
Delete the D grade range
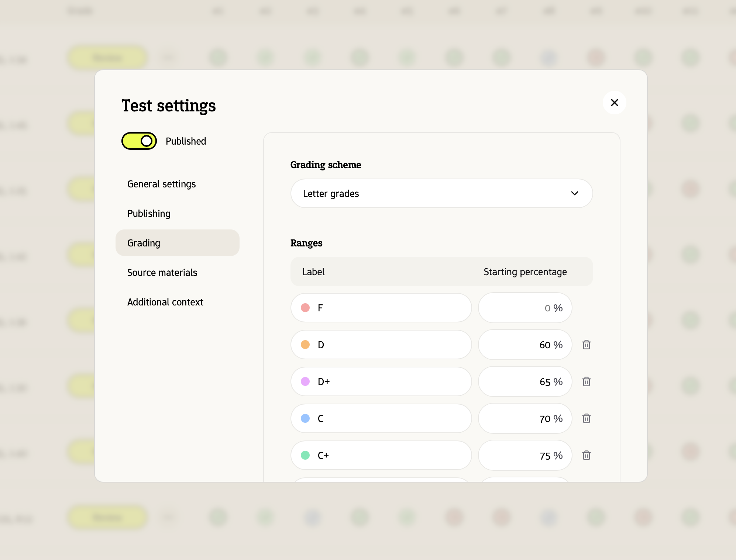pyautogui.click(x=586, y=345)
